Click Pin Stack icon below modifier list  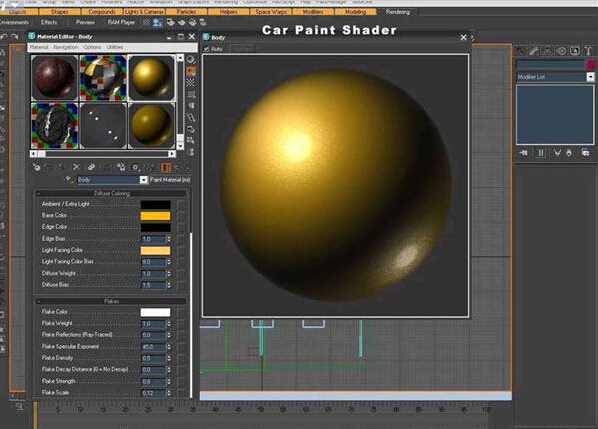(524, 153)
